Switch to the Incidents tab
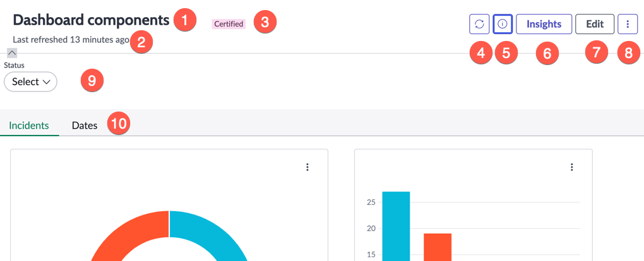 (x=29, y=125)
